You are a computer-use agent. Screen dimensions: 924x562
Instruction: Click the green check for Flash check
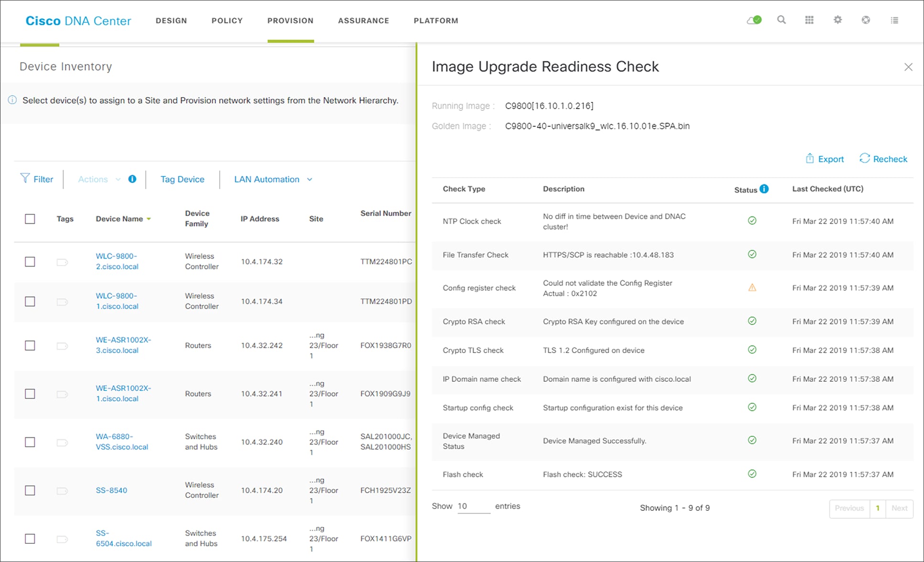click(752, 474)
